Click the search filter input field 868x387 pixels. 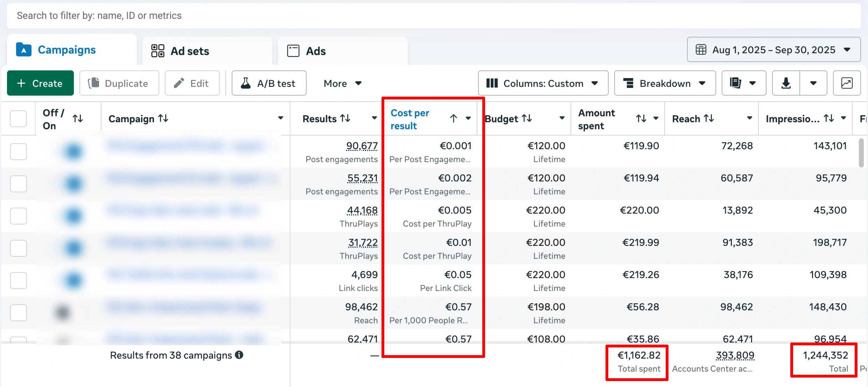(433, 16)
